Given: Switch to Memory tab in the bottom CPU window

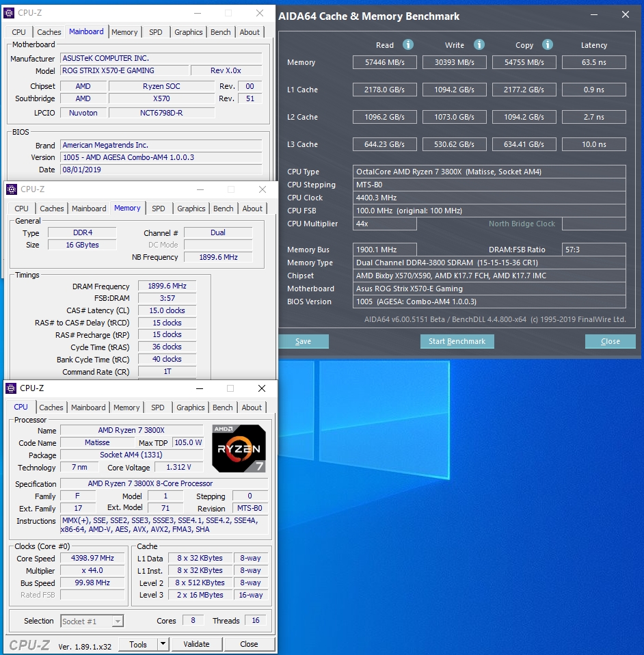Looking at the screenshot, I should 126,407.
